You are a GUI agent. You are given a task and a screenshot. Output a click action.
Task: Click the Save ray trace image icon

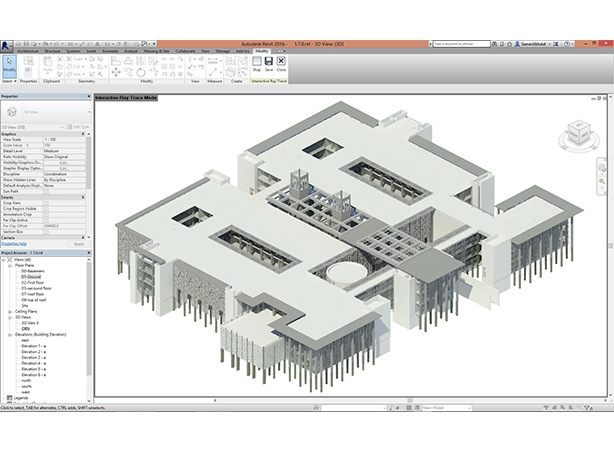click(x=269, y=66)
